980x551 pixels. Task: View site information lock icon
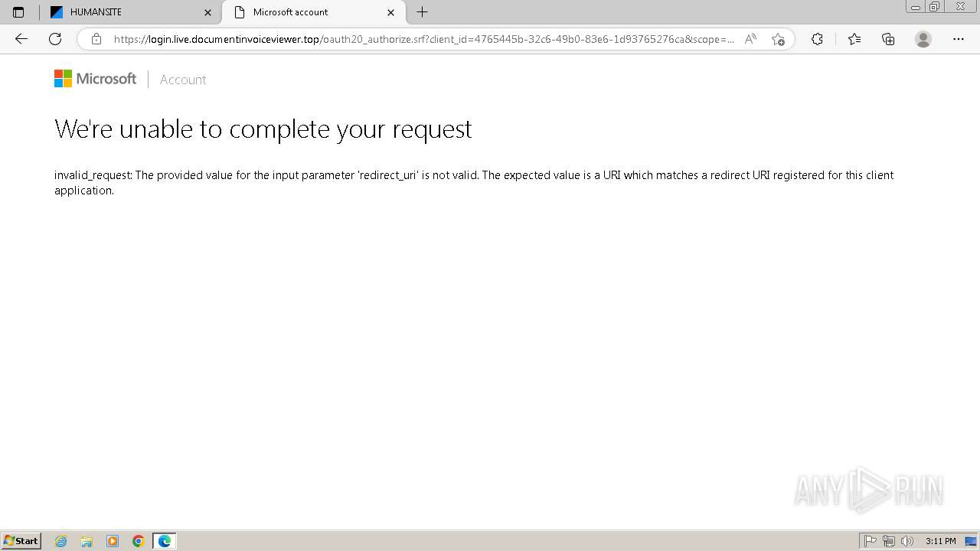[96, 39]
